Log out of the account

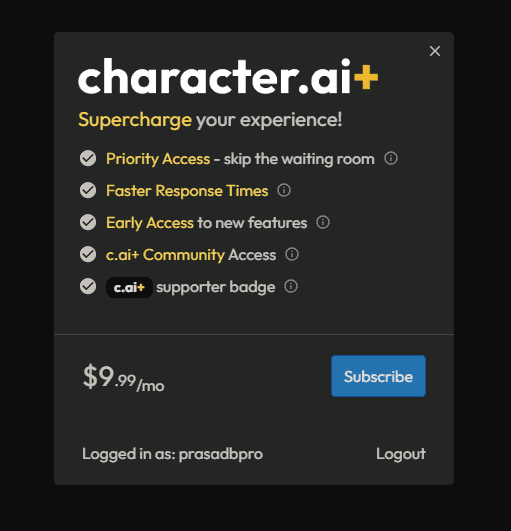click(401, 454)
